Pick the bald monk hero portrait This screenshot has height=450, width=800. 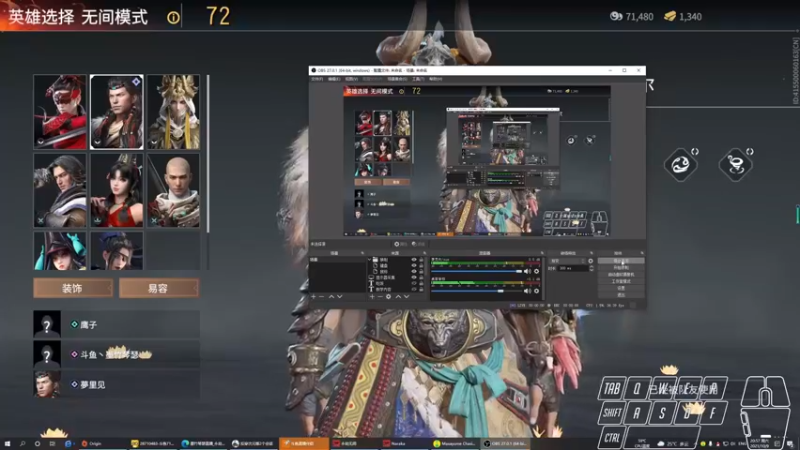pos(173,190)
